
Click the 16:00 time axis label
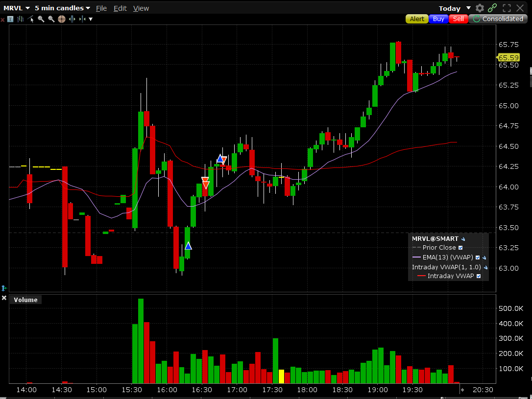(167, 390)
